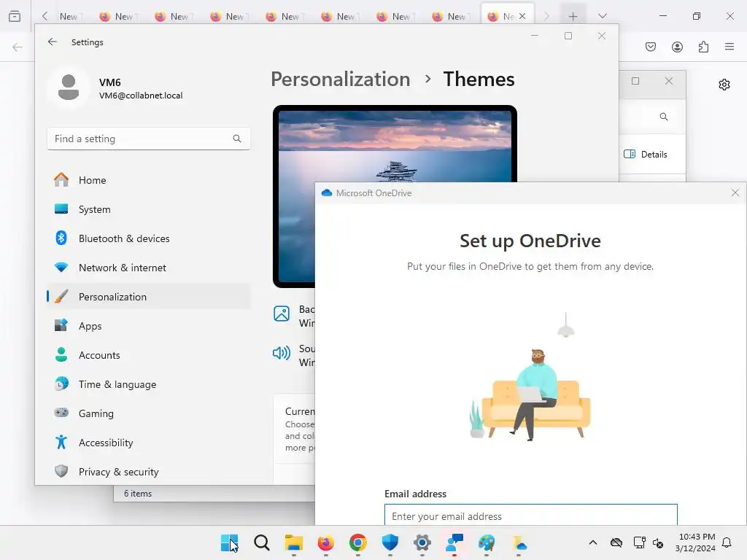Open the notification bell
Image resolution: width=747 pixels, height=560 pixels.
727,542
